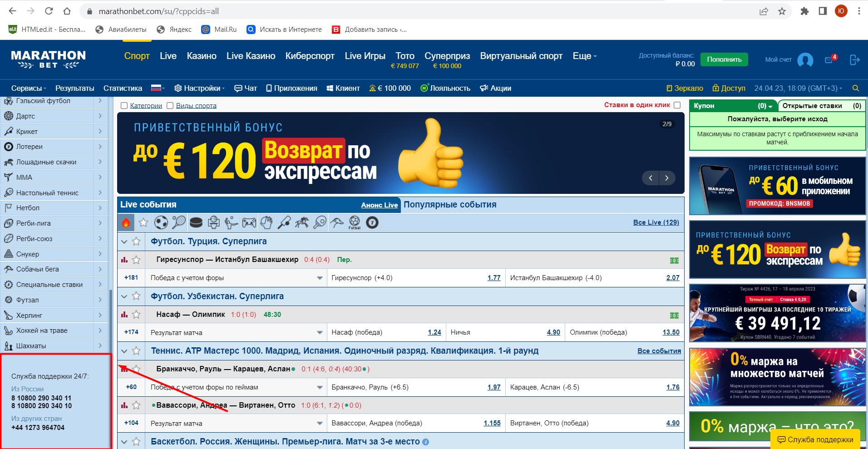868x449 pixels.
Task: Choose the basketball hoop filter icon
Action: 213,222
